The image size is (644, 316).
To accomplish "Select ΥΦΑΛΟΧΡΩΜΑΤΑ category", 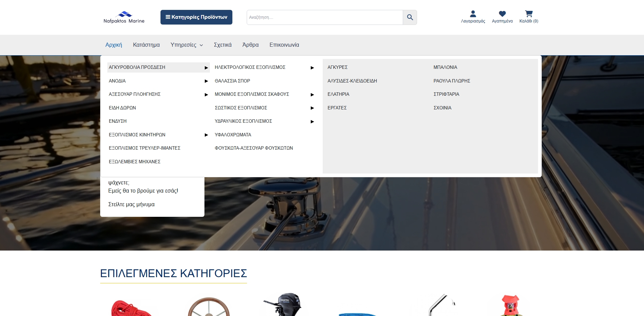I will tap(233, 135).
